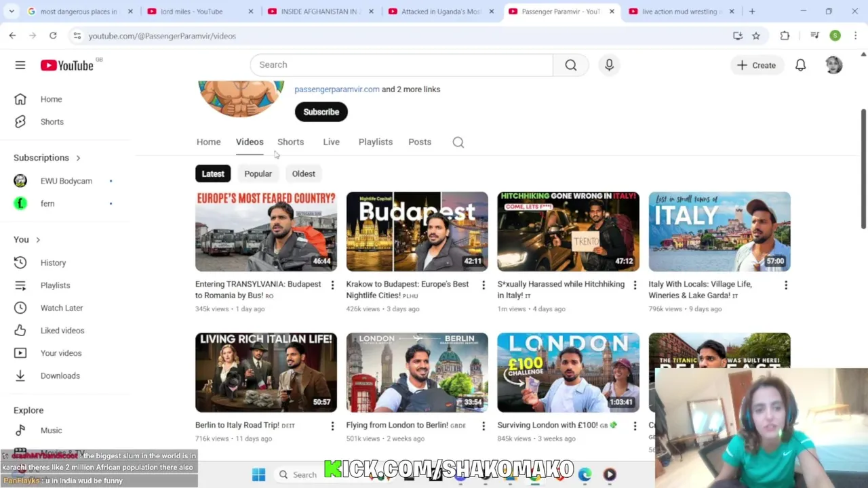Click the search magnifier button
This screenshot has height=488, width=868.
point(570,65)
